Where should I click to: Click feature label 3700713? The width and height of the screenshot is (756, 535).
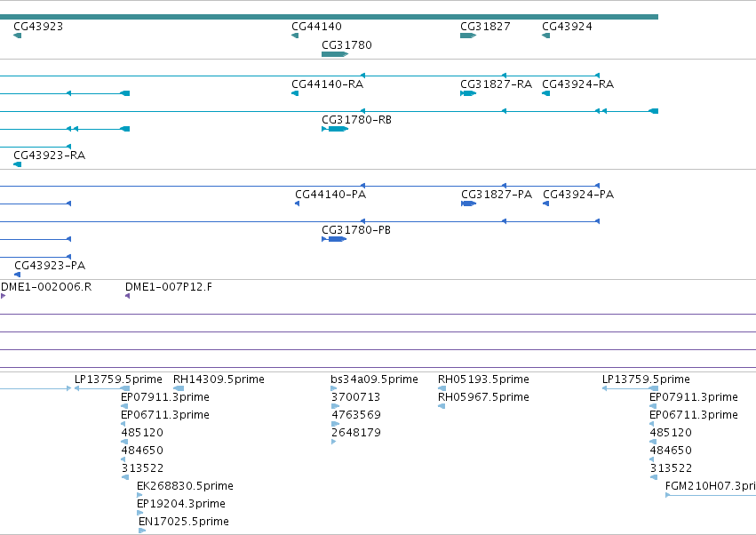point(356,397)
